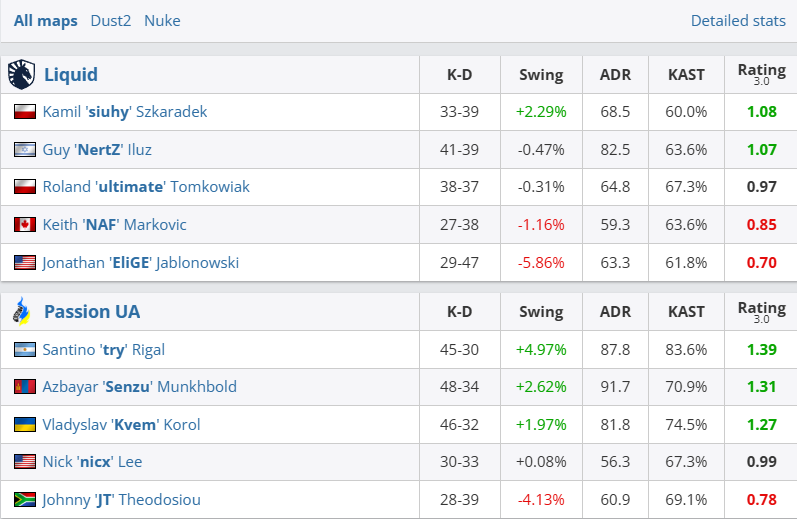Click the Ukraine flag beside Kvem
This screenshot has width=797, height=519.
click(x=25, y=425)
